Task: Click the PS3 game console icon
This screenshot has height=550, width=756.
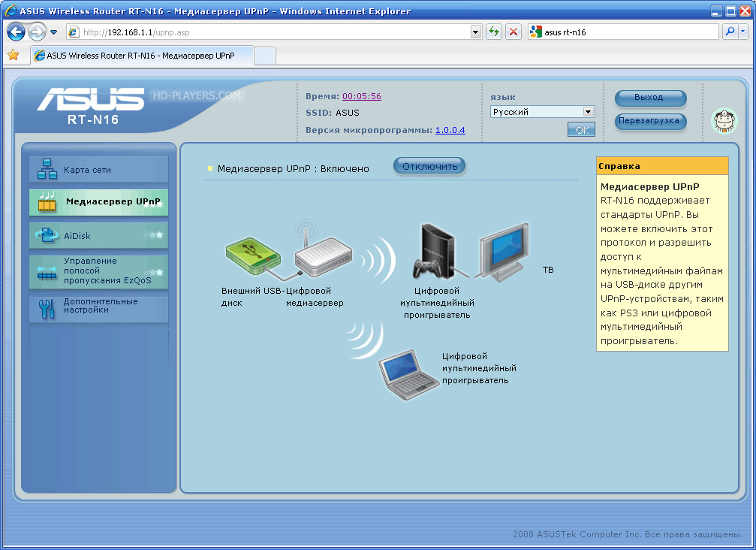Action: coord(434,252)
